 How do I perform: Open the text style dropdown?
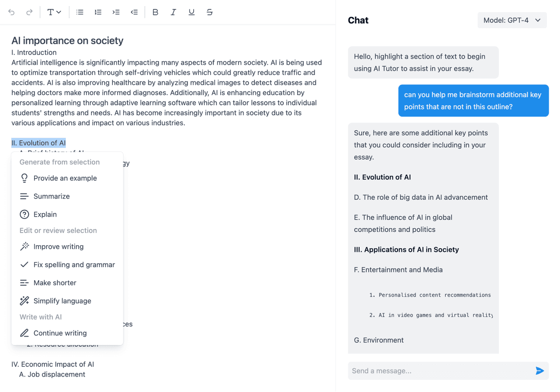click(x=54, y=12)
